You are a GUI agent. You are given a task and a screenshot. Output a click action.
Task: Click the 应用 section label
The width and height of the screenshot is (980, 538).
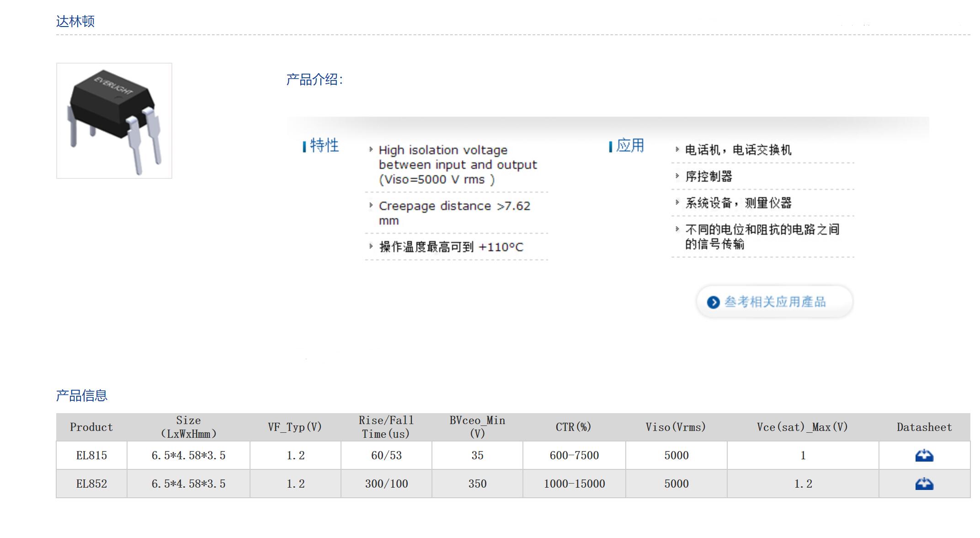tap(630, 145)
